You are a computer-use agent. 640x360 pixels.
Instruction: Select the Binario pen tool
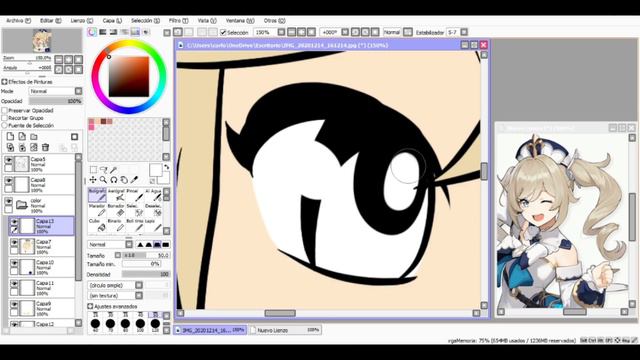(x=116, y=226)
